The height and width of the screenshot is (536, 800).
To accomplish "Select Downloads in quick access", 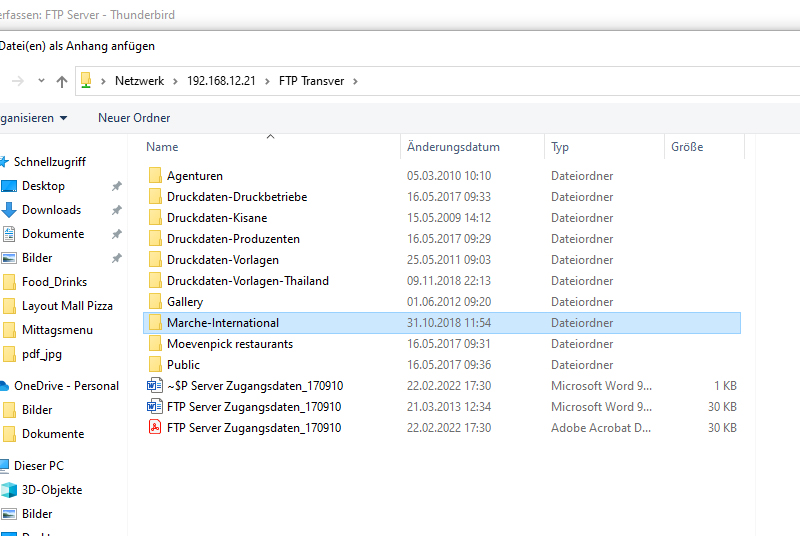I will coord(51,210).
